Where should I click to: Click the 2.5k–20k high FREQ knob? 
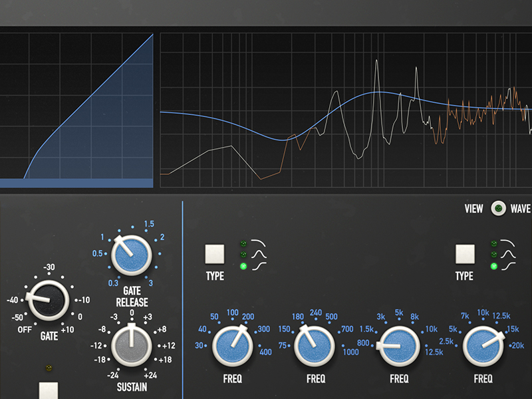[x=483, y=346]
